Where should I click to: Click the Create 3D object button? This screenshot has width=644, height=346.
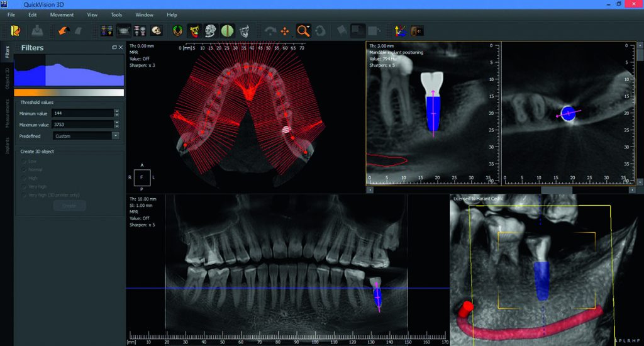coord(69,206)
